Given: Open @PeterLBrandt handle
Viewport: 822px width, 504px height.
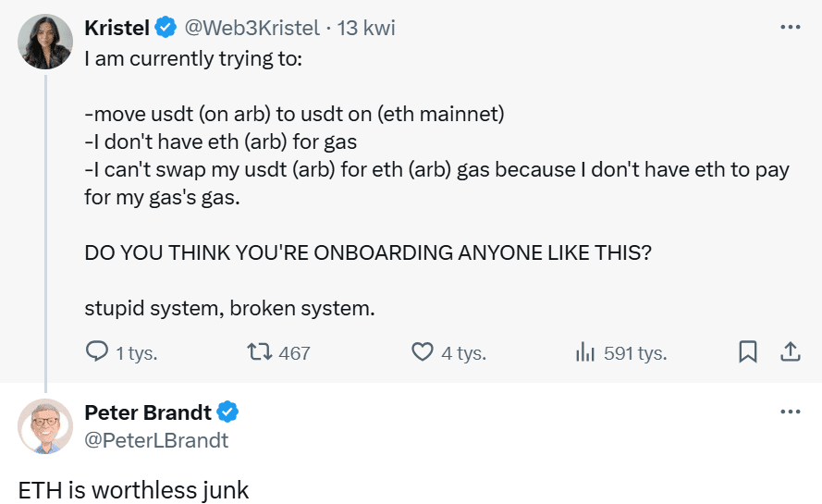Looking at the screenshot, I should (156, 440).
